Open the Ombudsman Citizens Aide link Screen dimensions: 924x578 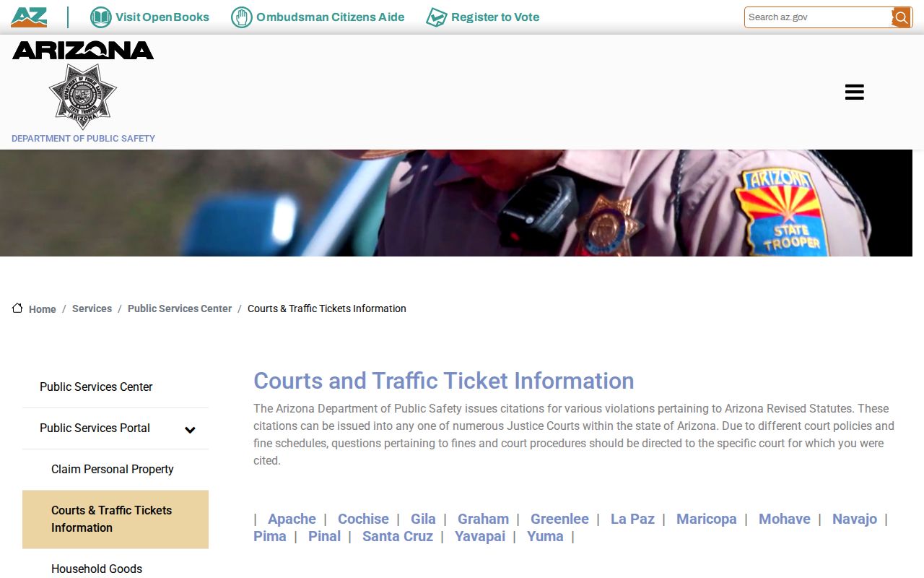(x=331, y=17)
